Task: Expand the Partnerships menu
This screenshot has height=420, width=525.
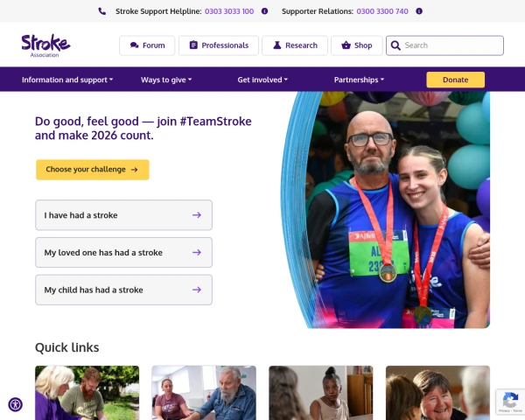Action: [x=359, y=80]
